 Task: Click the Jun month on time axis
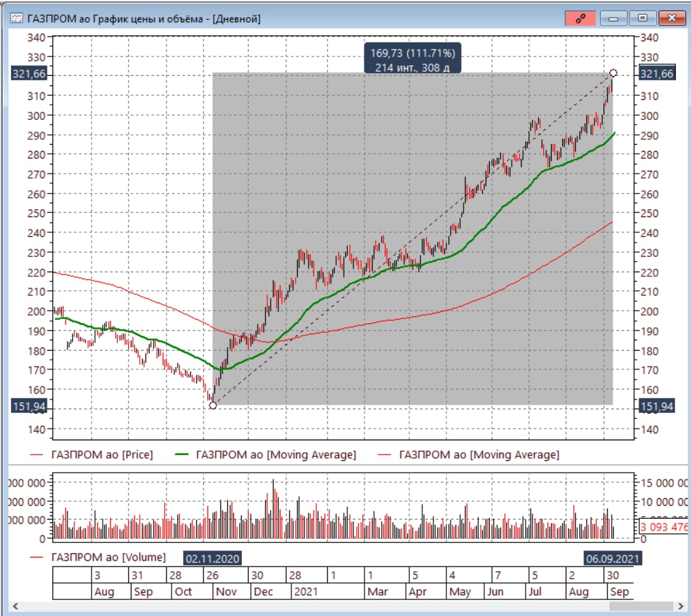pos(495,592)
